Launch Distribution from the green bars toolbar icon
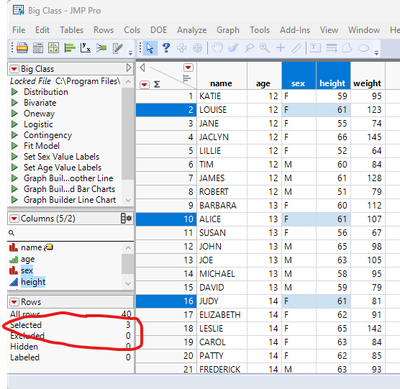Image resolution: width=400 pixels, height=389 pixels. point(70,48)
